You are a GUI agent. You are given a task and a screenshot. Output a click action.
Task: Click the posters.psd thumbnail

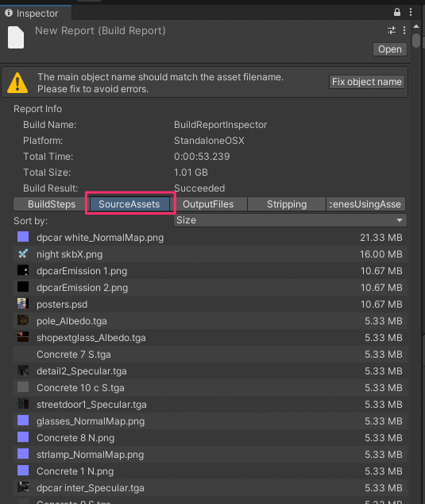tap(23, 304)
